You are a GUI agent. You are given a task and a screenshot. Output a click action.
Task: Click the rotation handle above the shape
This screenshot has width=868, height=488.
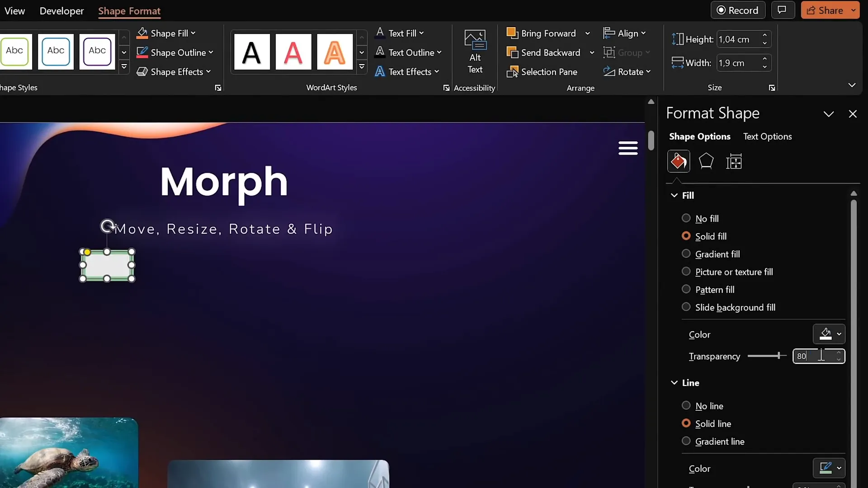(x=107, y=225)
